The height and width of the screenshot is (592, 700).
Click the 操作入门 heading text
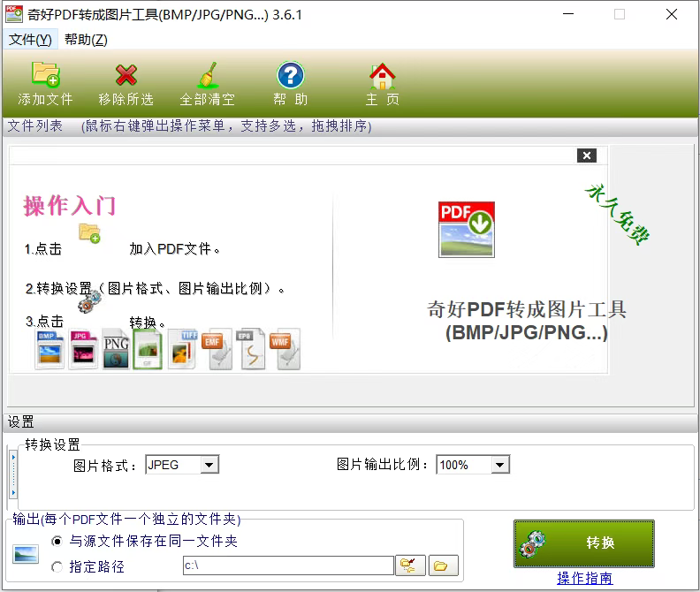click(70, 205)
